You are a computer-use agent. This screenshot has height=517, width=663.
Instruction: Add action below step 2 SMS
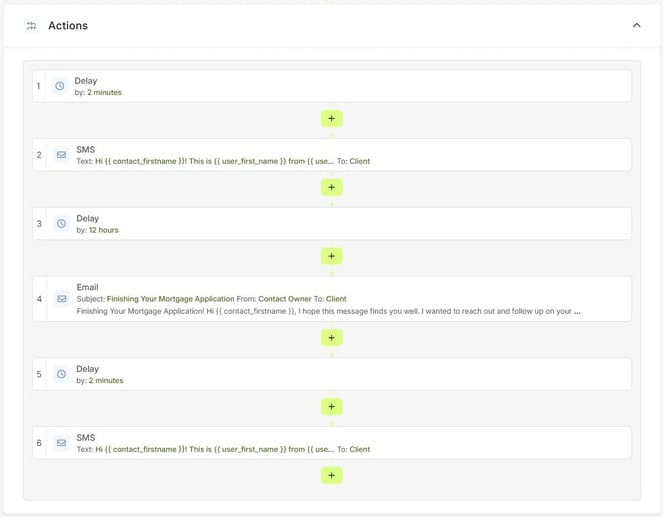(331, 188)
